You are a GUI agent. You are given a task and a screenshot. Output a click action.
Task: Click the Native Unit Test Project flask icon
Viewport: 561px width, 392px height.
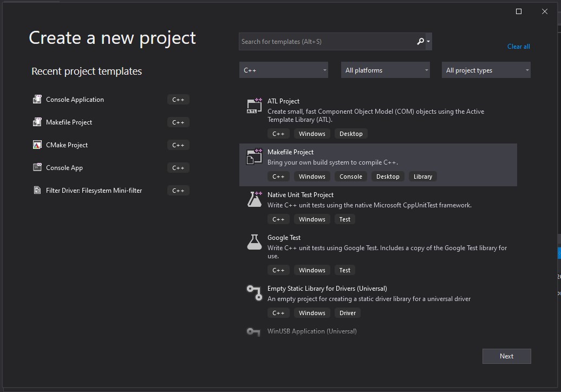(255, 199)
